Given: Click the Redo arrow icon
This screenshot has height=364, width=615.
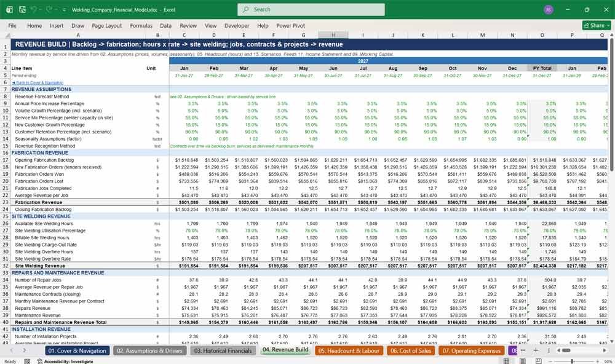Looking at the screenshot, I should [49, 9].
